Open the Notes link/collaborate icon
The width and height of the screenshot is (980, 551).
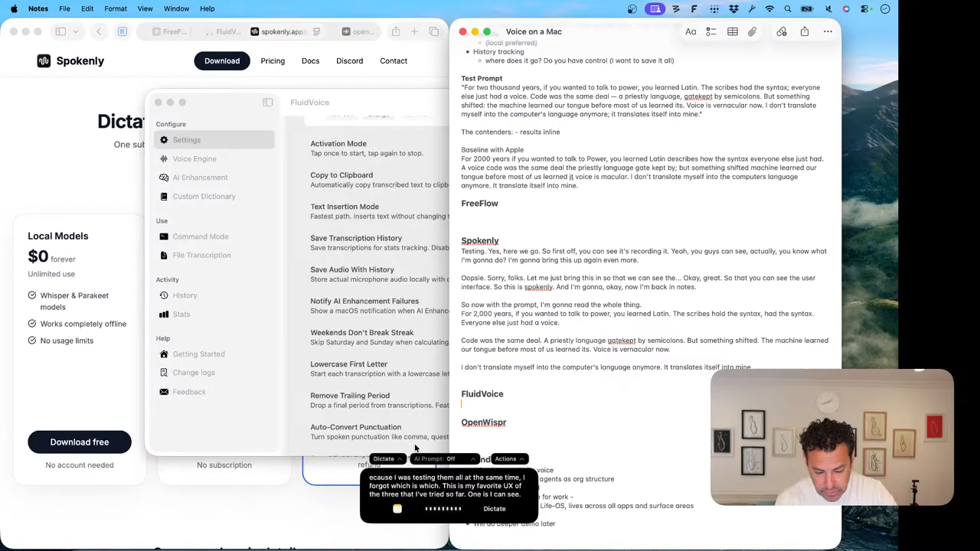(x=782, y=31)
